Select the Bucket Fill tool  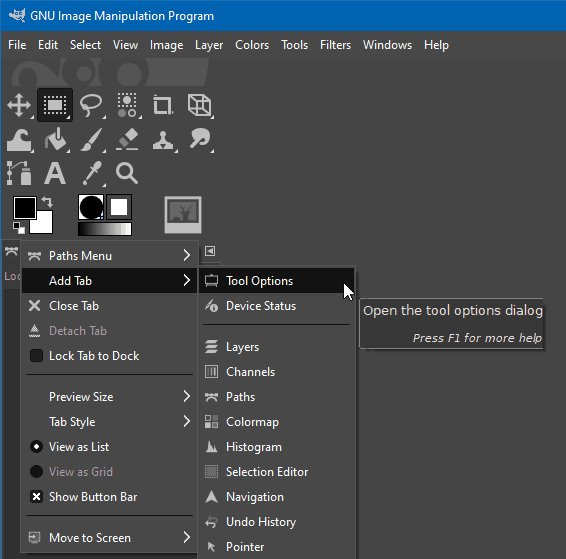[x=55, y=139]
